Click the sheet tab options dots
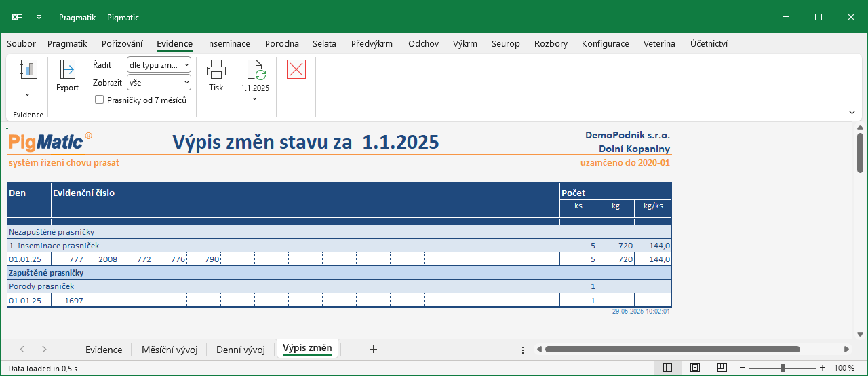Screen dimensions: 868x376 coord(523,350)
